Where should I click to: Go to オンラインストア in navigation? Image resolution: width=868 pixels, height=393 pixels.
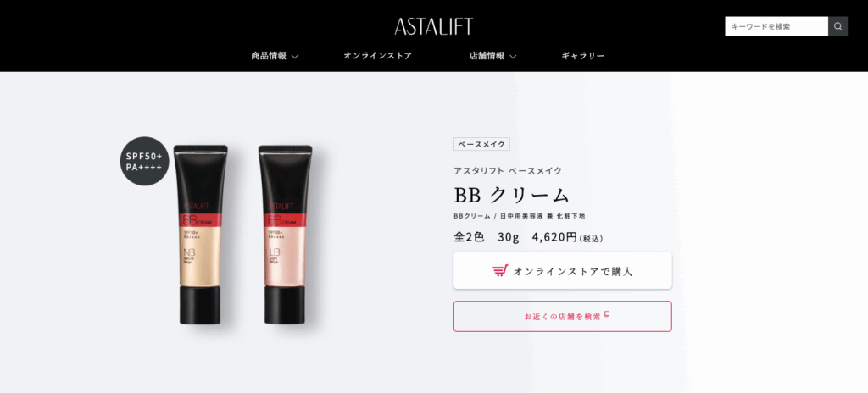click(377, 56)
